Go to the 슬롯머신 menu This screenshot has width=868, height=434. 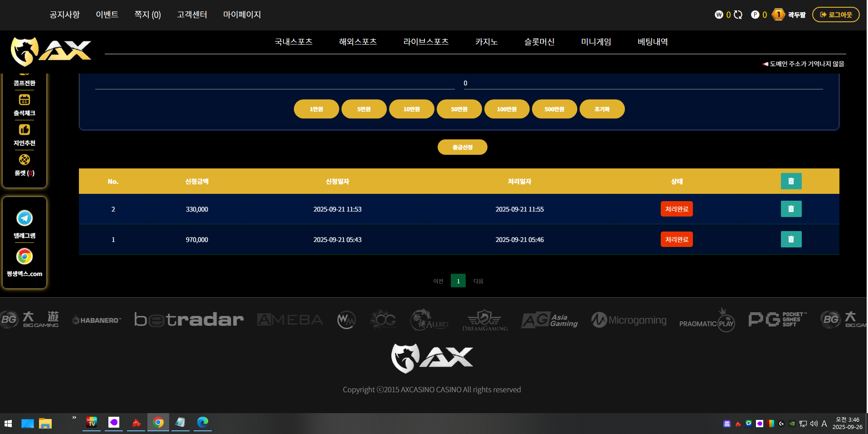pos(539,42)
